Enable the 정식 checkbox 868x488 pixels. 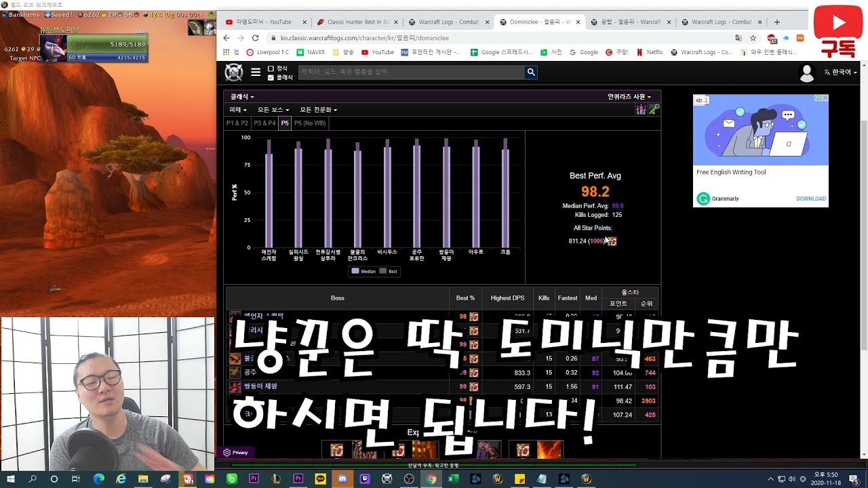tap(271, 68)
